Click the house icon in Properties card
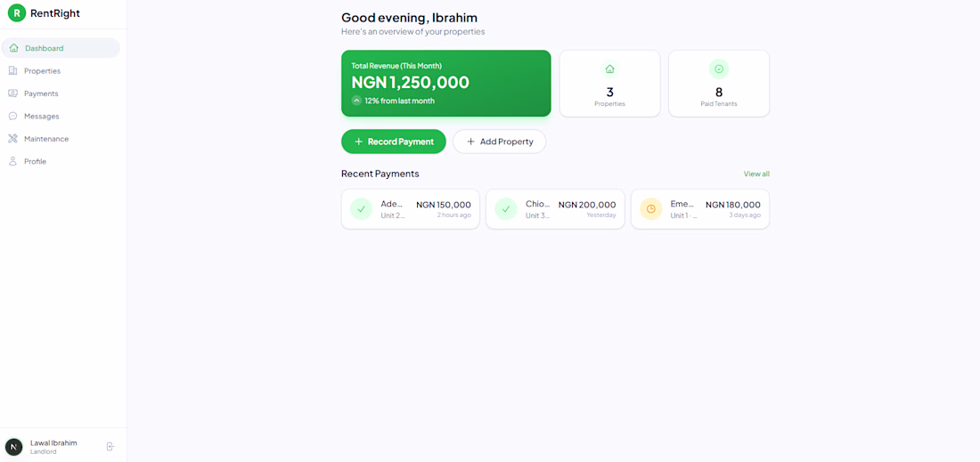Screen dimensions: 980x462 tap(609, 69)
